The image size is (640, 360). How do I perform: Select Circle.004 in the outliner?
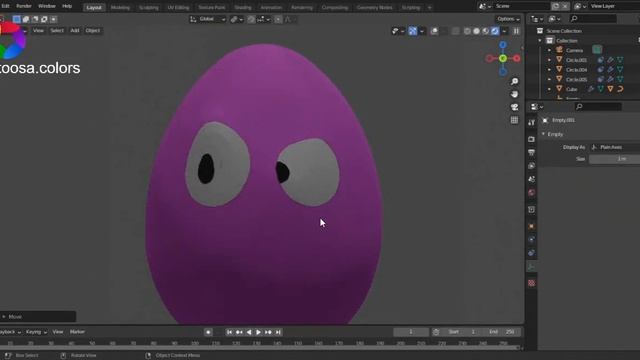pos(576,70)
